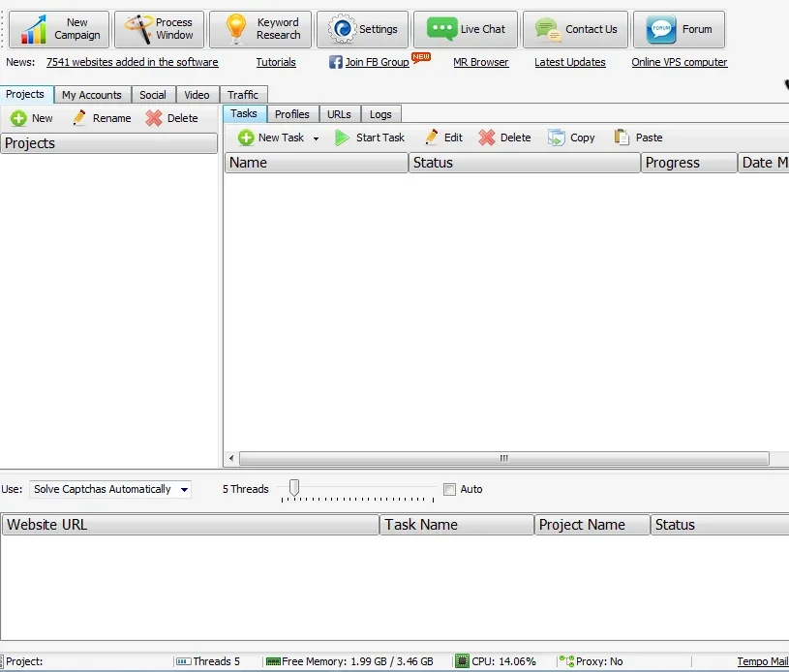Open the Solve Captchas Automatically dropdown

point(110,489)
